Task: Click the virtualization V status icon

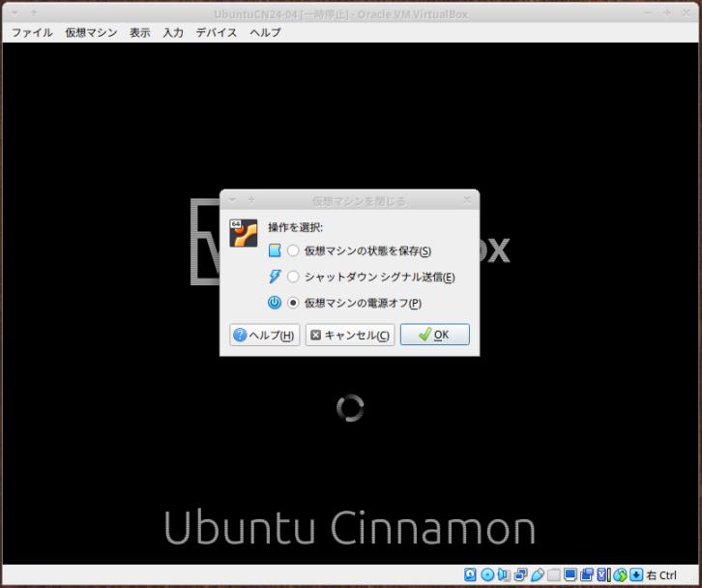Action: click(602, 574)
